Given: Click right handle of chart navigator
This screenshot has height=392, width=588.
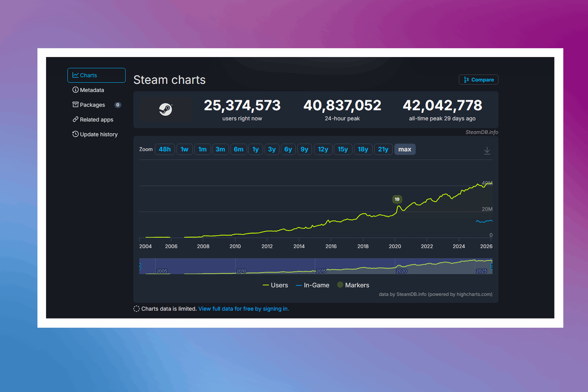Looking at the screenshot, I should pos(492,266).
